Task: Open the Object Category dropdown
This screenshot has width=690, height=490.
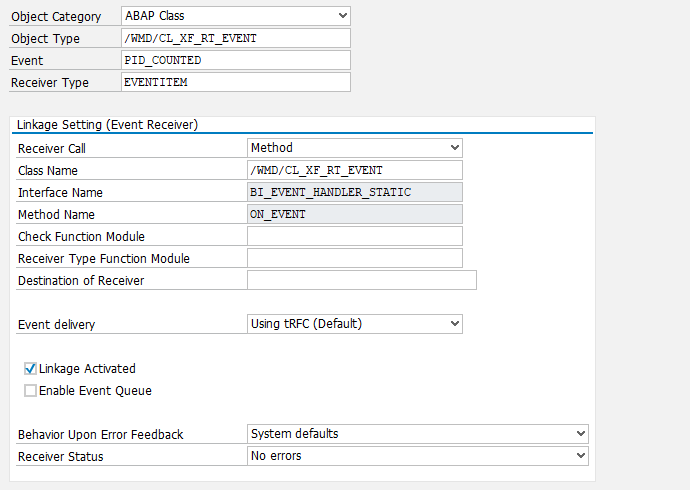Action: pos(235,16)
